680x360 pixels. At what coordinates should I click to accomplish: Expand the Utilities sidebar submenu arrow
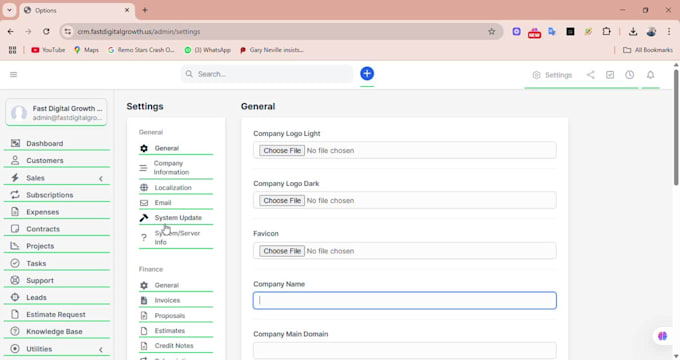pos(101,349)
